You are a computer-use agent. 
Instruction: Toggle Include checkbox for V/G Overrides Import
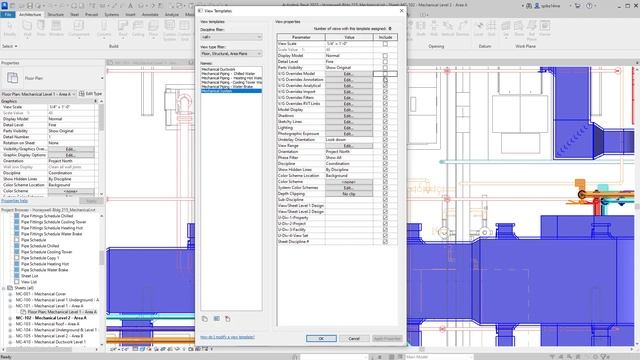(x=385, y=91)
